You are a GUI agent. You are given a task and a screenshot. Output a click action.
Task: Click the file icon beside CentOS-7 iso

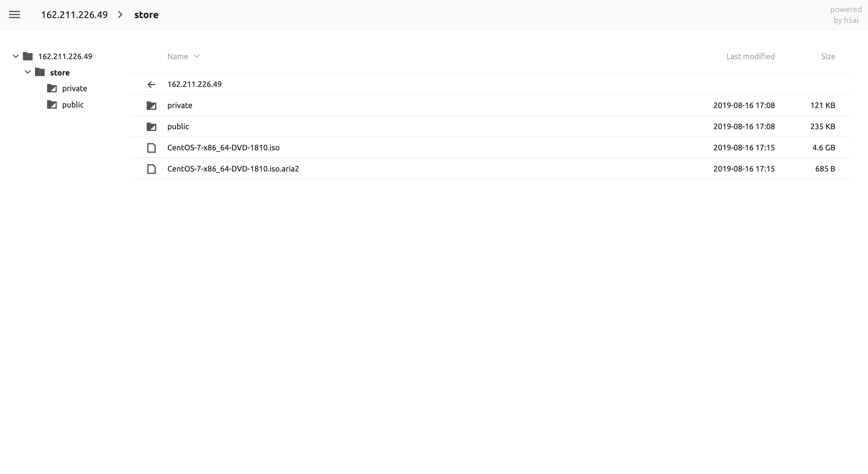point(151,148)
